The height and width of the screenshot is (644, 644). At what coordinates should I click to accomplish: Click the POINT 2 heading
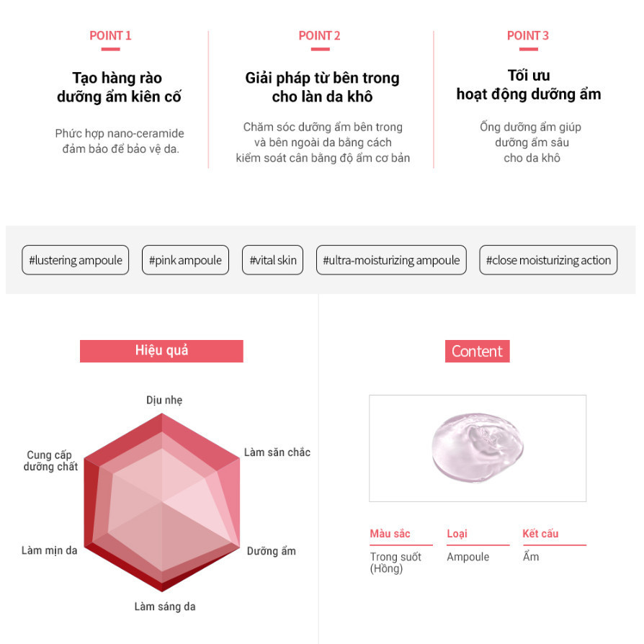point(319,35)
